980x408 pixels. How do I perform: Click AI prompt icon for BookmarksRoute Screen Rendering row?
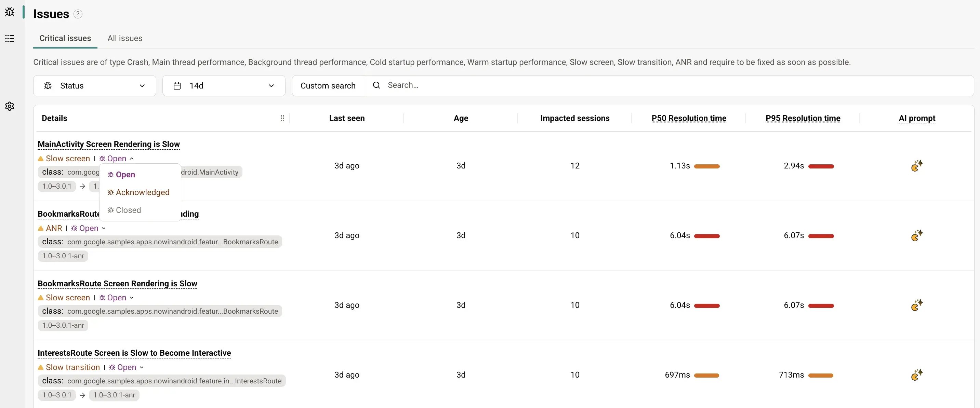[917, 305]
